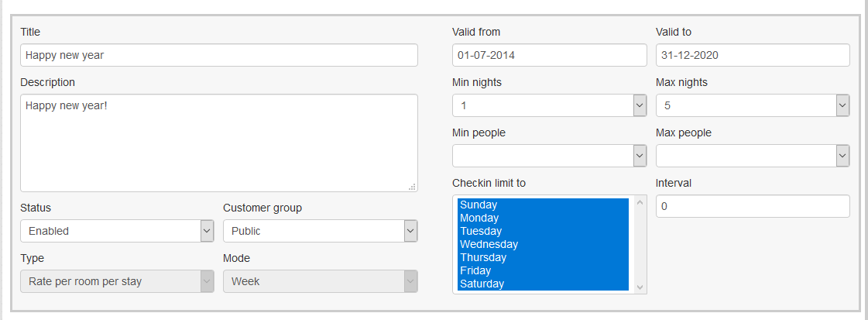Open the Min nights dropdown
Image resolution: width=868 pixels, height=320 pixels.
pos(549,105)
